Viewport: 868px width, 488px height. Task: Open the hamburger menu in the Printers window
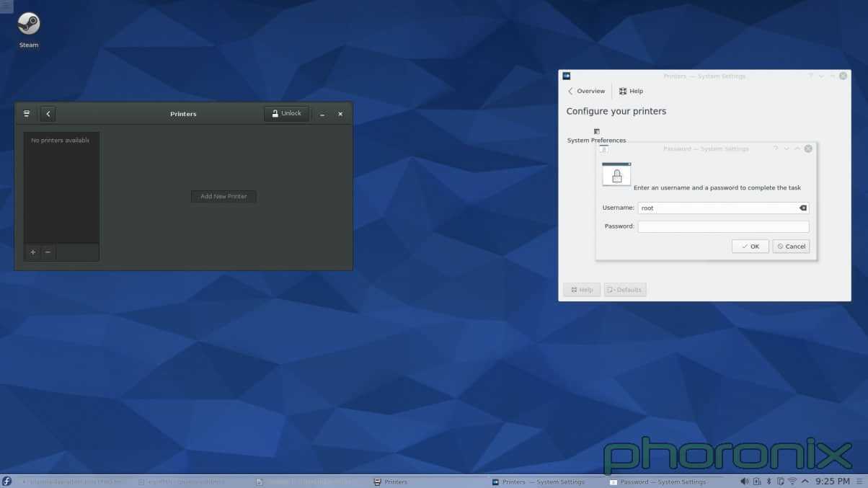tap(27, 113)
